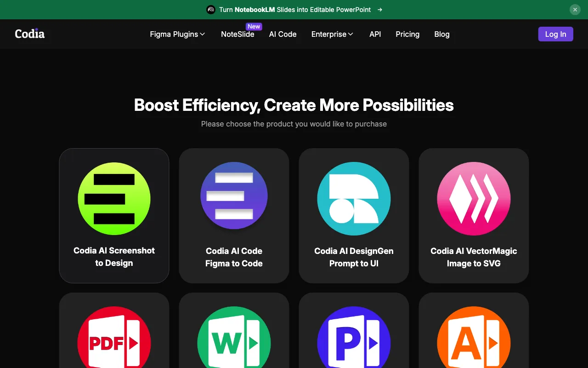Click the Boost Efficiency, Create More Possibilities heading
Screen dimensions: 588x368
[294, 105]
